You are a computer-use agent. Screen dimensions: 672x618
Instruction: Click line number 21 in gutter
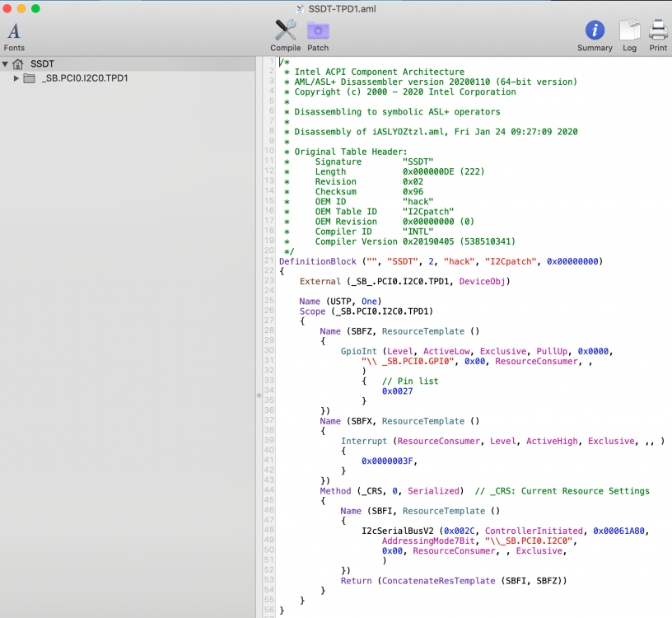pos(268,260)
